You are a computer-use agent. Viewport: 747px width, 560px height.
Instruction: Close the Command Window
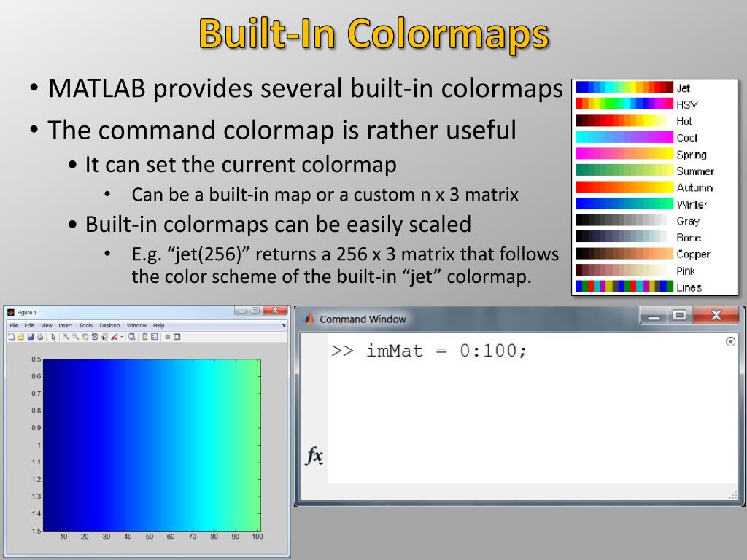[x=716, y=315]
